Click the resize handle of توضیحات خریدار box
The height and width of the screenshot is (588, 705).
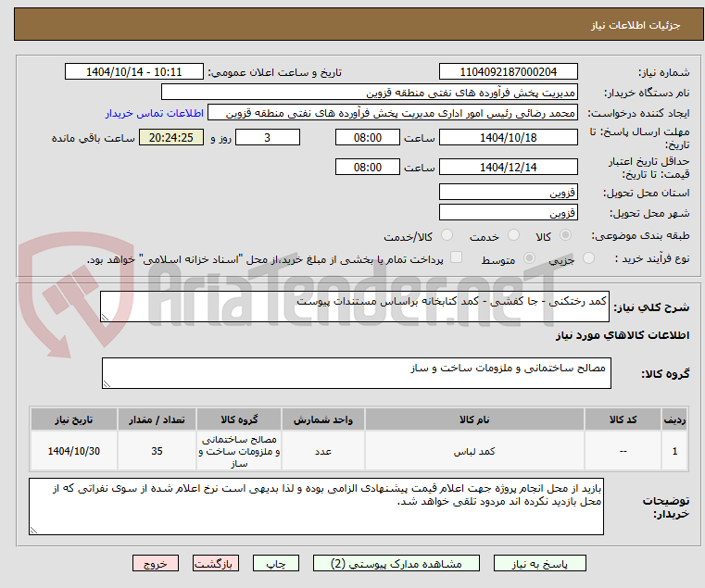coord(33,531)
